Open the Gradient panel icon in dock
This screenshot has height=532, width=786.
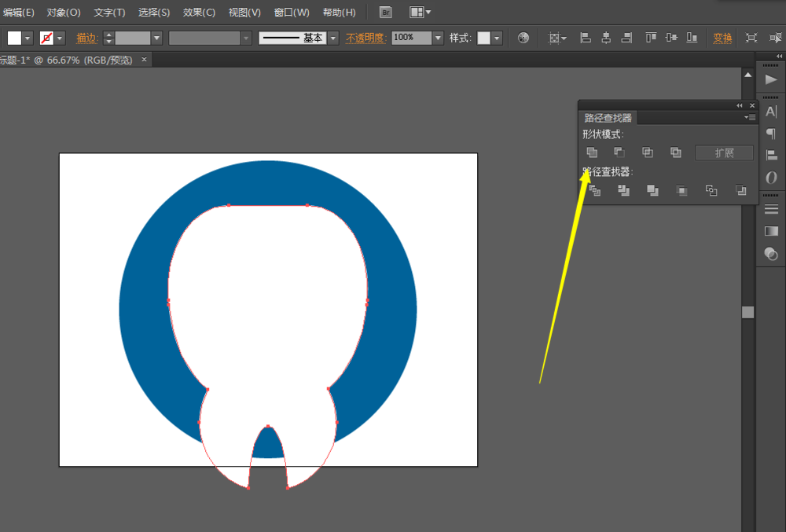point(771,231)
